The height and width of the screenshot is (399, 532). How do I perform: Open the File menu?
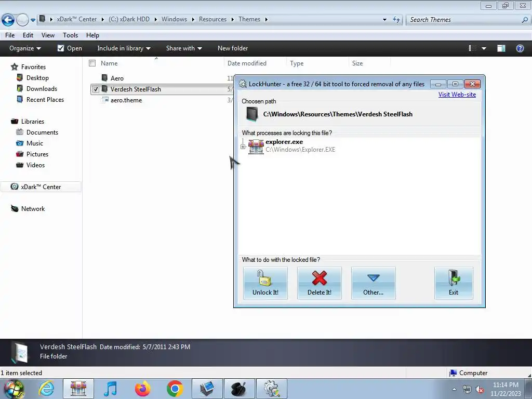[x=10, y=35]
